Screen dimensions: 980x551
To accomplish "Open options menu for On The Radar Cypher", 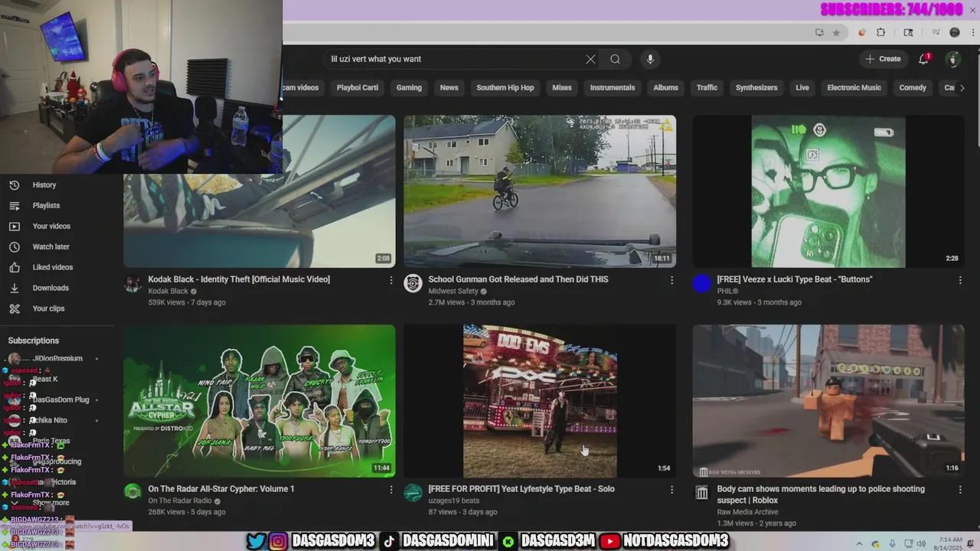I will coord(391,490).
